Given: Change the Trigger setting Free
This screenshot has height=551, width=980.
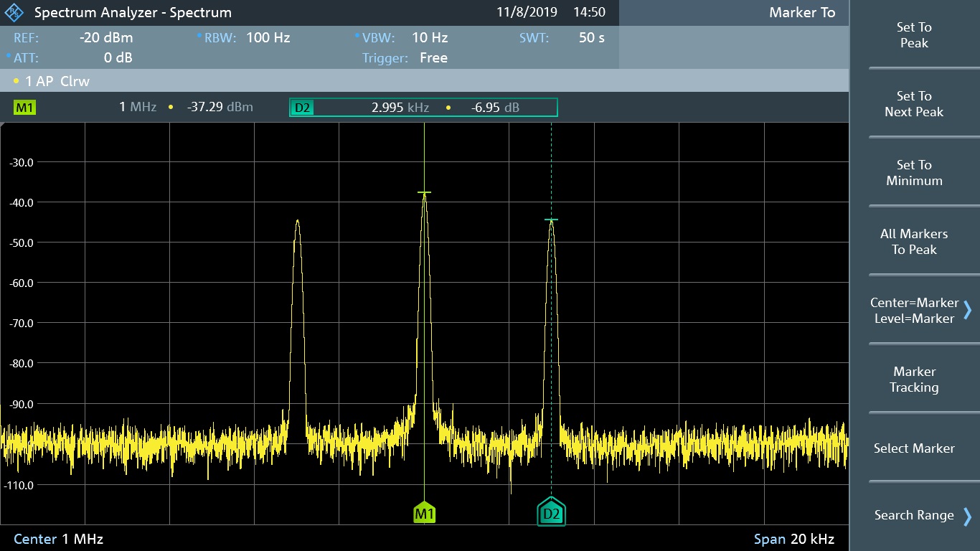Looking at the screenshot, I should point(433,57).
